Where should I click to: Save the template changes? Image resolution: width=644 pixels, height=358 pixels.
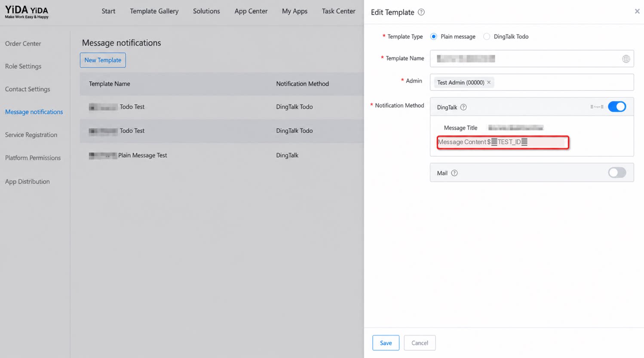pos(386,343)
